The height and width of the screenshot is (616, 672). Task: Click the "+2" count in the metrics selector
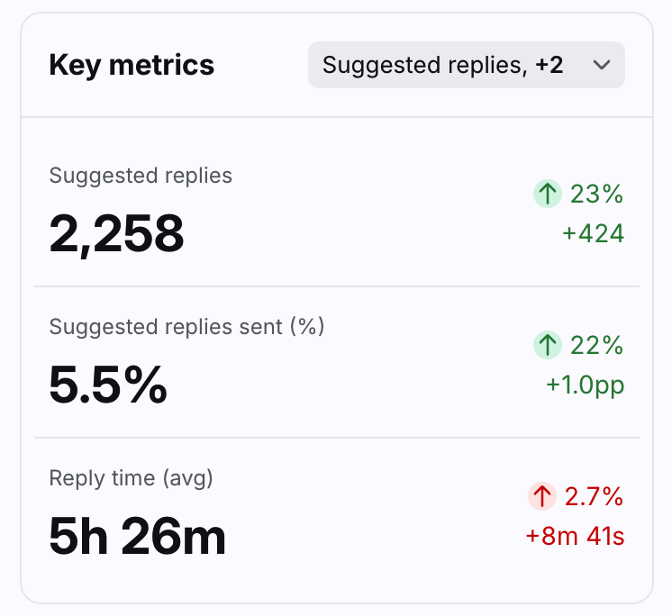(x=549, y=65)
